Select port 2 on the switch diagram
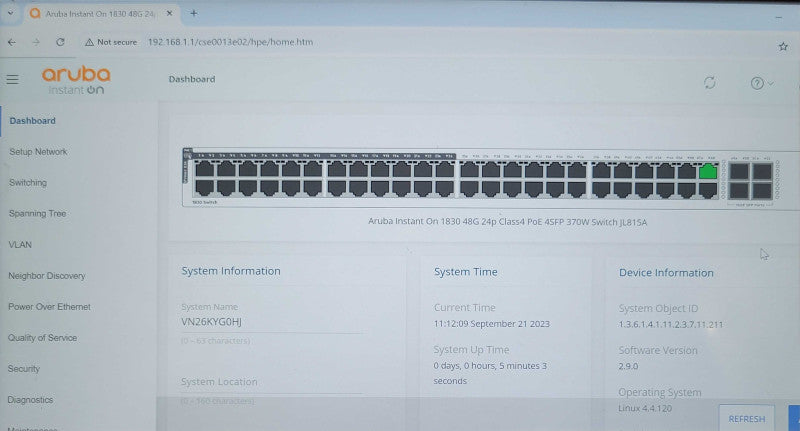Image resolution: width=800 pixels, height=431 pixels. point(204,188)
